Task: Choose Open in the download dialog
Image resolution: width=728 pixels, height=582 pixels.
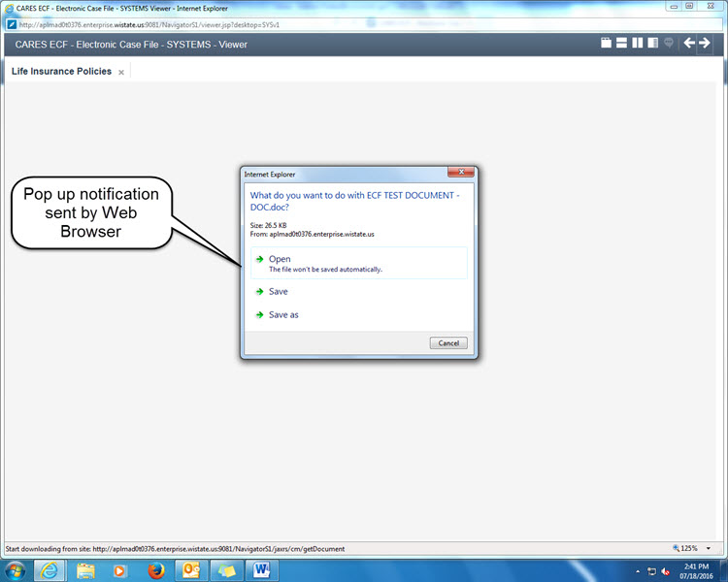Action: 280,259
